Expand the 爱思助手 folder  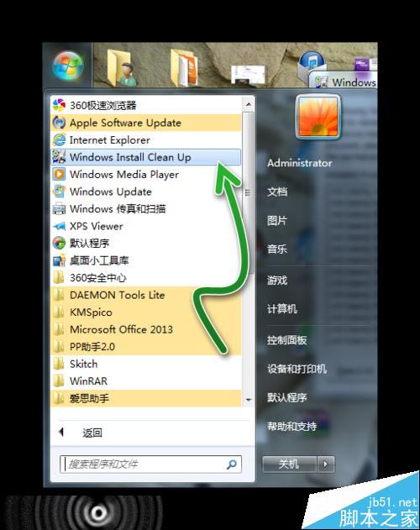pyautogui.click(x=145, y=398)
